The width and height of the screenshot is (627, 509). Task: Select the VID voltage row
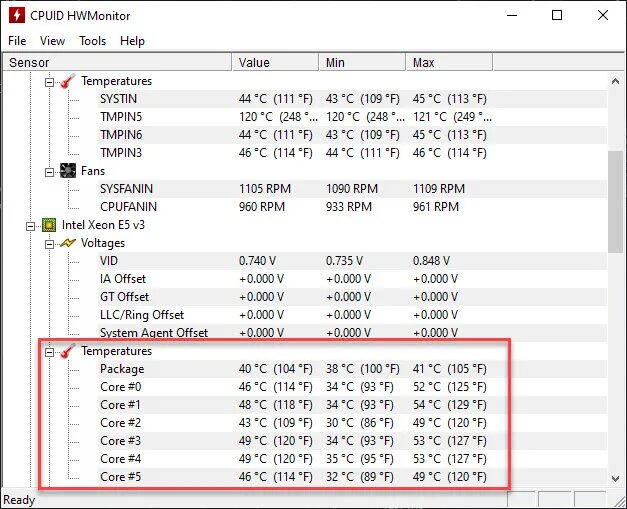352,261
